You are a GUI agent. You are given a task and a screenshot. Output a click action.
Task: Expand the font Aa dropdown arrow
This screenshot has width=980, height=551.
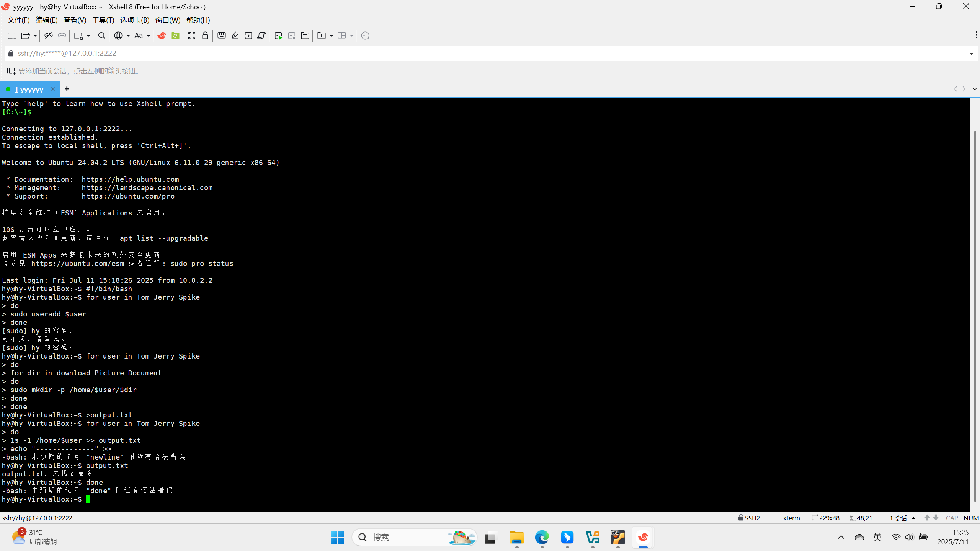149,36
